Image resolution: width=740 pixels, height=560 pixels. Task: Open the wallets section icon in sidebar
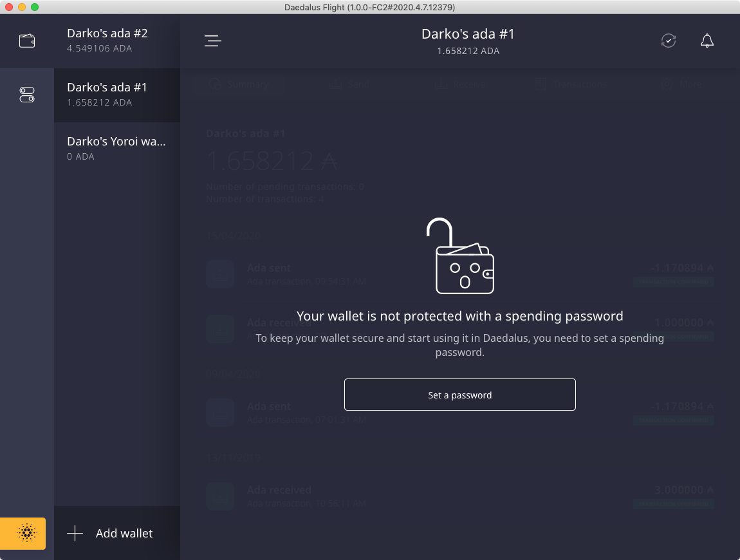27,41
